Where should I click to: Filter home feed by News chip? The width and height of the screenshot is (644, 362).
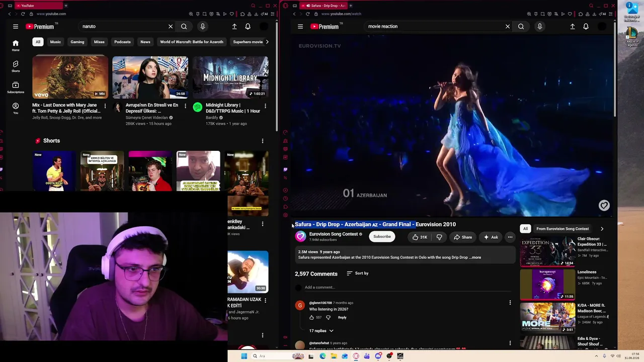(x=145, y=42)
